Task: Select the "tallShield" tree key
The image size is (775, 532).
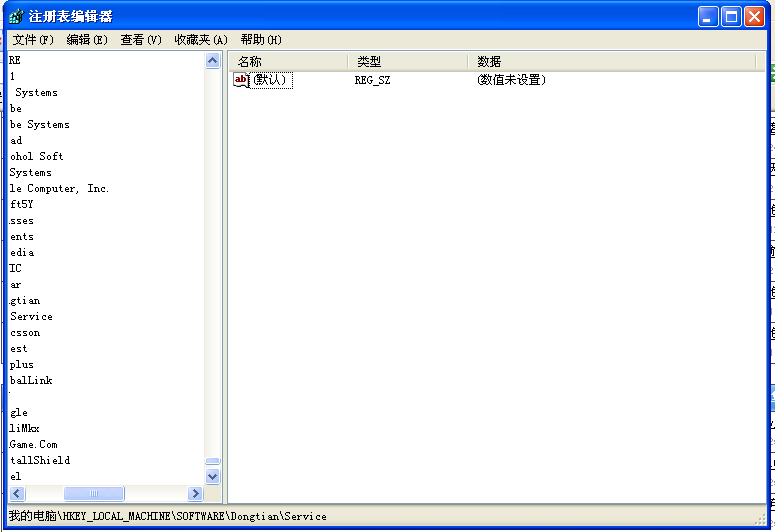Action: (40, 460)
